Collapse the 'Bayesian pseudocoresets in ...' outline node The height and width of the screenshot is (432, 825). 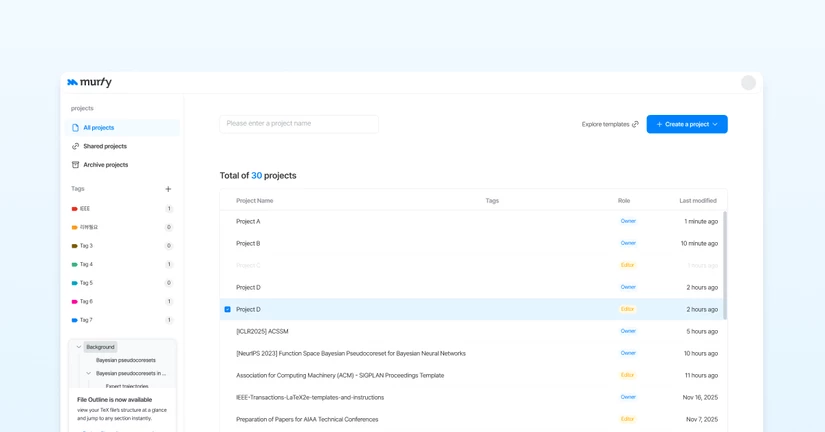[x=88, y=373]
